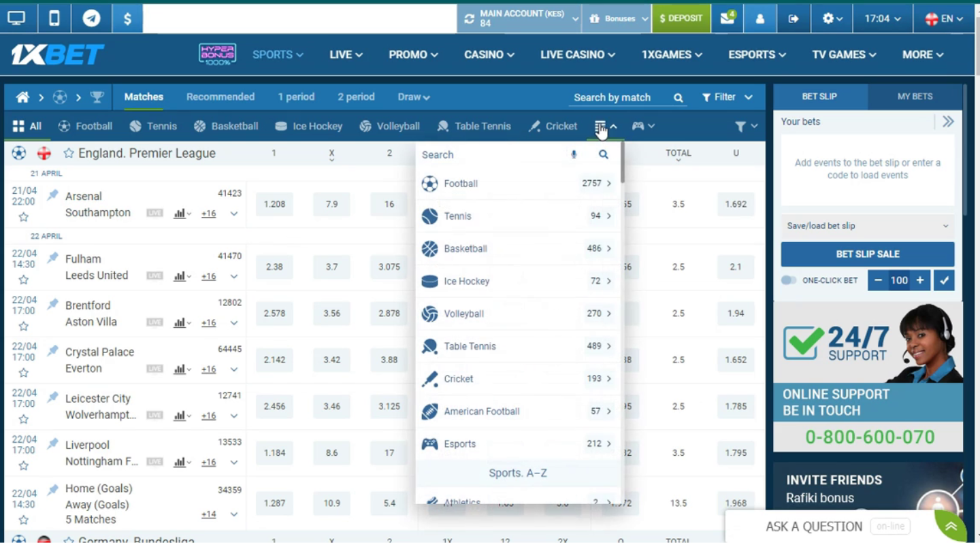Click the home icon in breadcrumb
Viewport: 980px width, 551px height.
22,97
